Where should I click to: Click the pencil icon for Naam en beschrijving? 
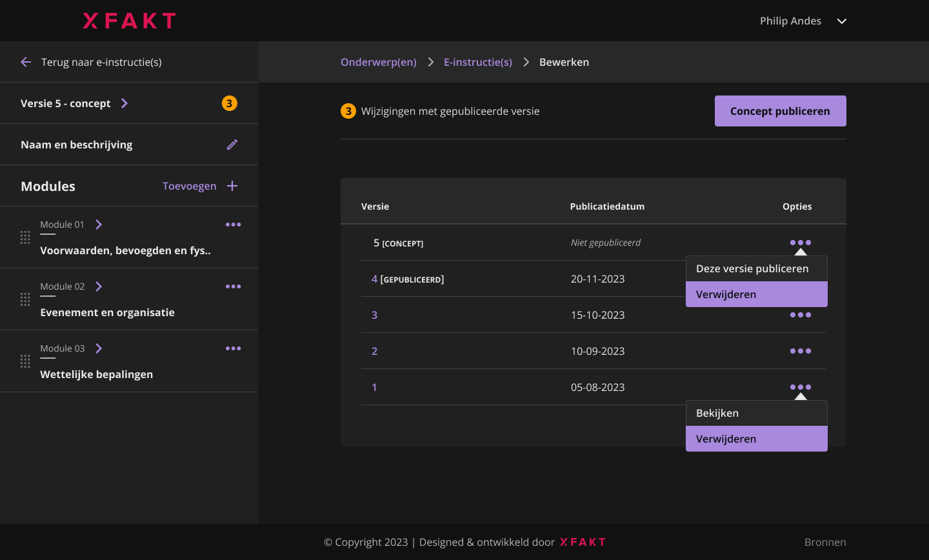point(232,145)
